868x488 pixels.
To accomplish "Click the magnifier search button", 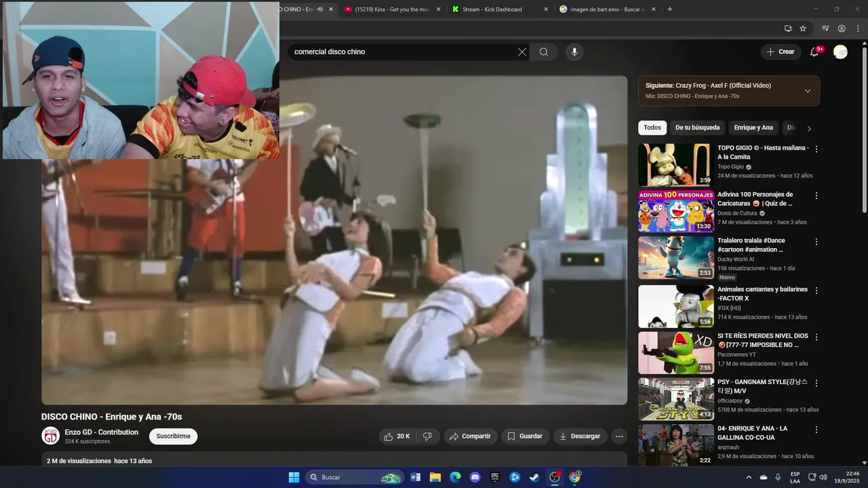I will [x=544, y=52].
